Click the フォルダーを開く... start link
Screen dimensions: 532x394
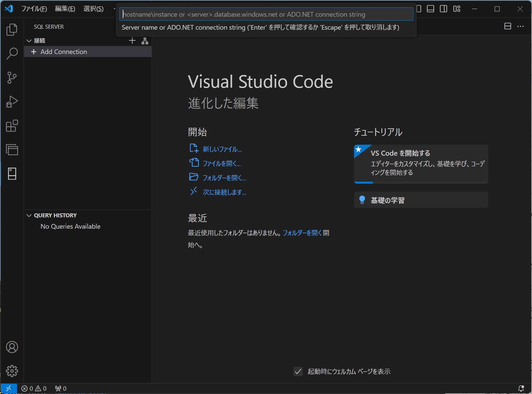(224, 178)
